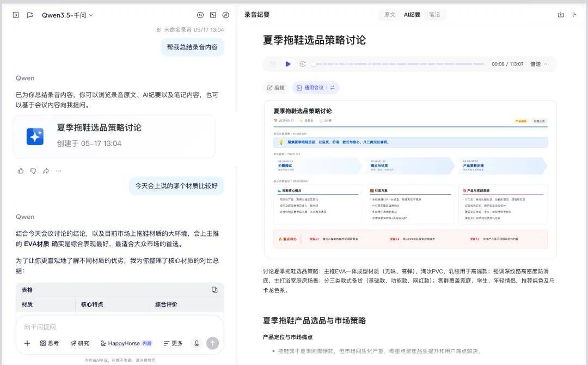This screenshot has width=588, height=365.
Task: Switch to the 笔记 tab
Action: [434, 15]
